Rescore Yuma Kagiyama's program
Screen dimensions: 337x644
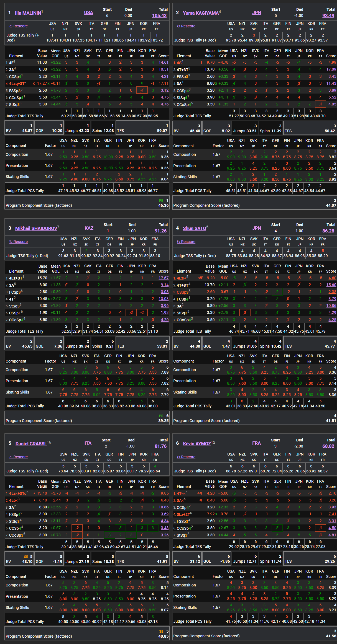pos(186,26)
